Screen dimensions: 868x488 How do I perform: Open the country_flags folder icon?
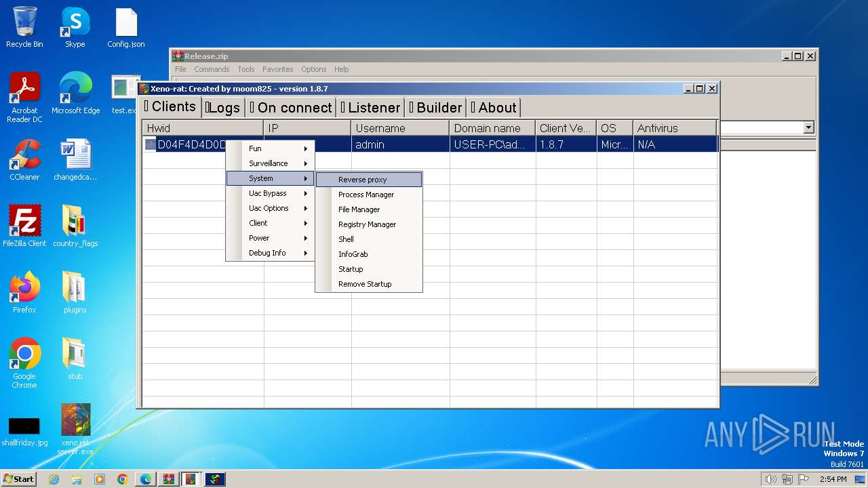[x=75, y=226]
